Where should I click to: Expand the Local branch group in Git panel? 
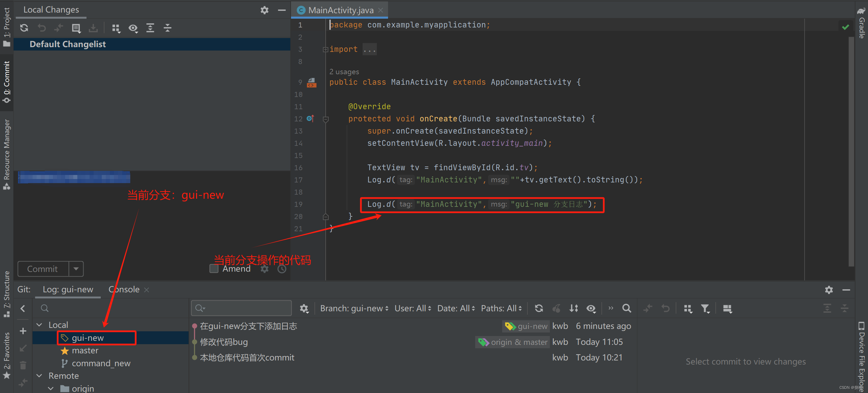[41, 325]
